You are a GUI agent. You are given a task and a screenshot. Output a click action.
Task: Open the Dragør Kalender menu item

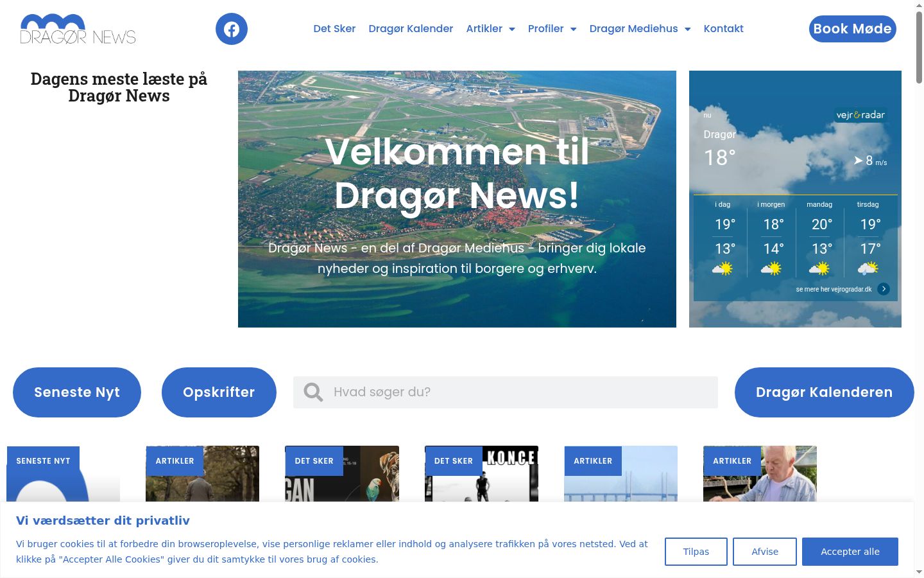pyautogui.click(x=411, y=29)
